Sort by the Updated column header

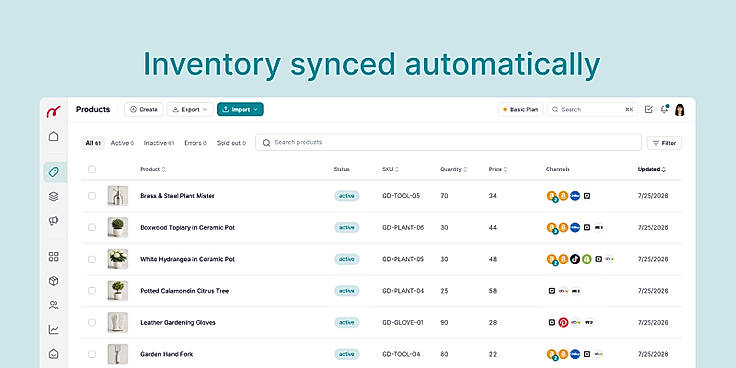tap(652, 169)
